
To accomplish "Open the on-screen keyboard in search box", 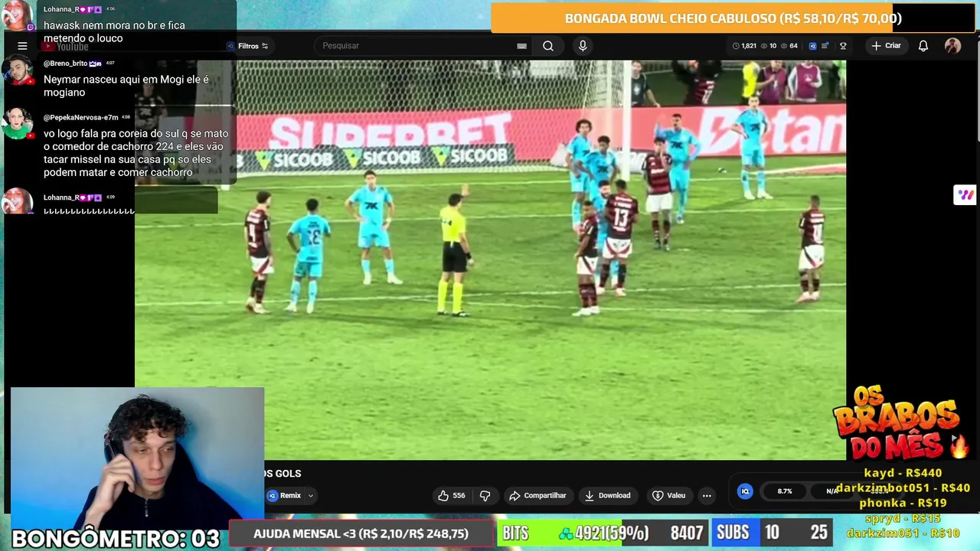I will tap(521, 46).
